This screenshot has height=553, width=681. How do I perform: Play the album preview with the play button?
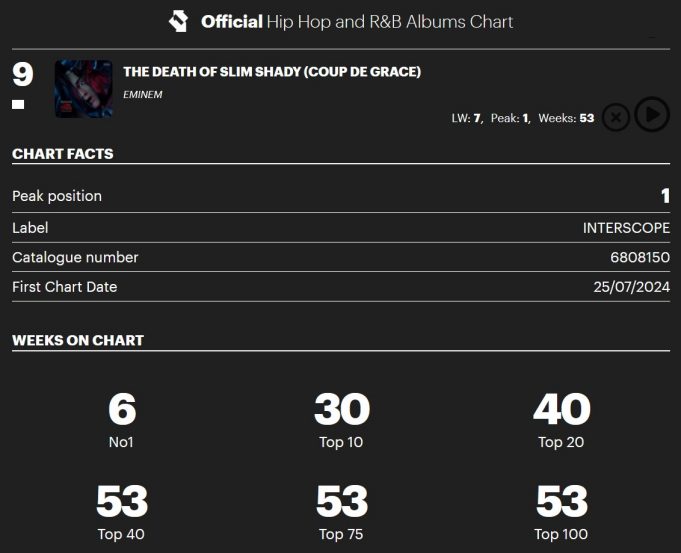651,114
